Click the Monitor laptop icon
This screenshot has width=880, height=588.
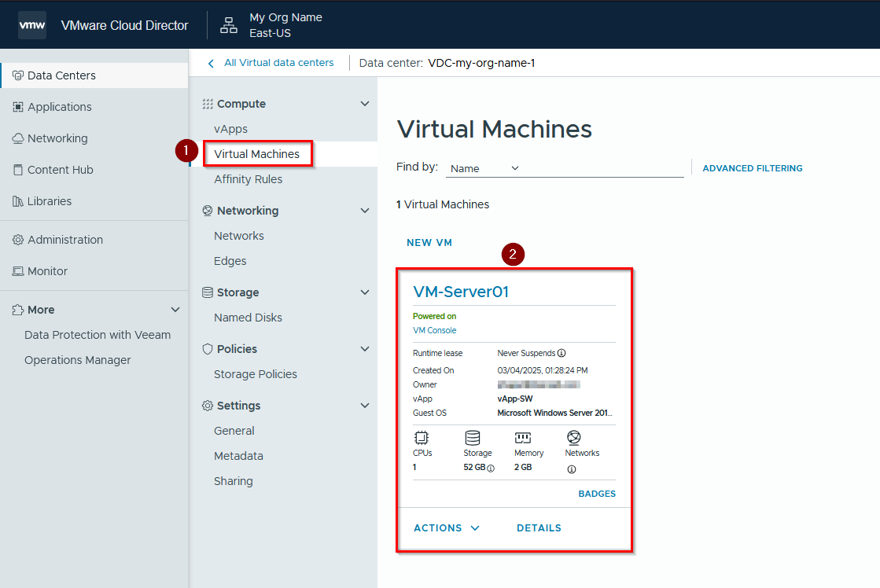[x=18, y=271]
